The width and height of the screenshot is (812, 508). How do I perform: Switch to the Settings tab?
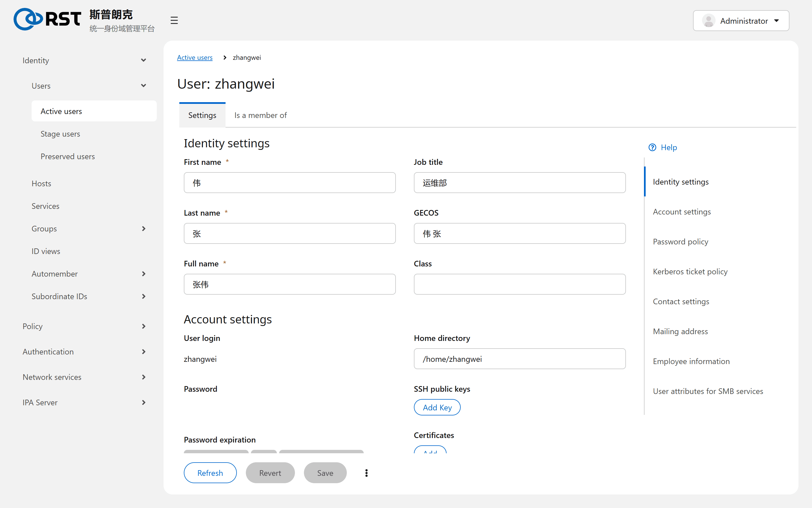coord(202,115)
